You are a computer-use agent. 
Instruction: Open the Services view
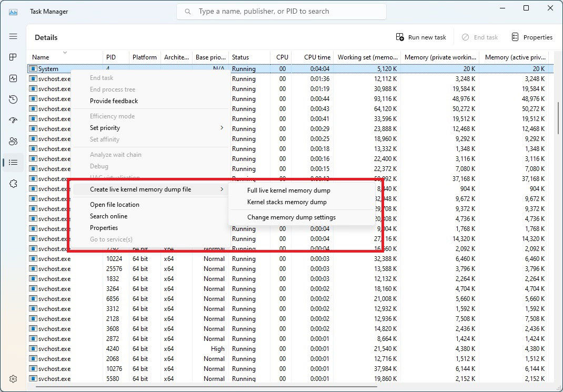(x=13, y=183)
